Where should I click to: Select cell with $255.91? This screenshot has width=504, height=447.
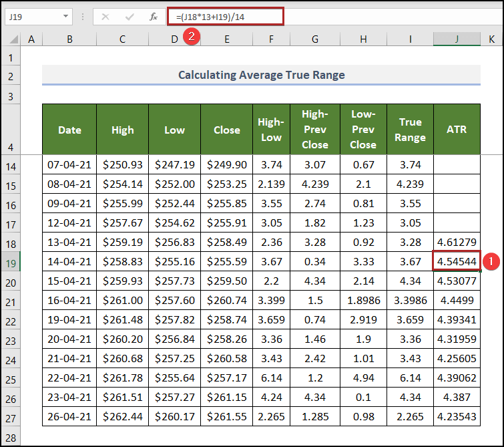[x=227, y=222]
